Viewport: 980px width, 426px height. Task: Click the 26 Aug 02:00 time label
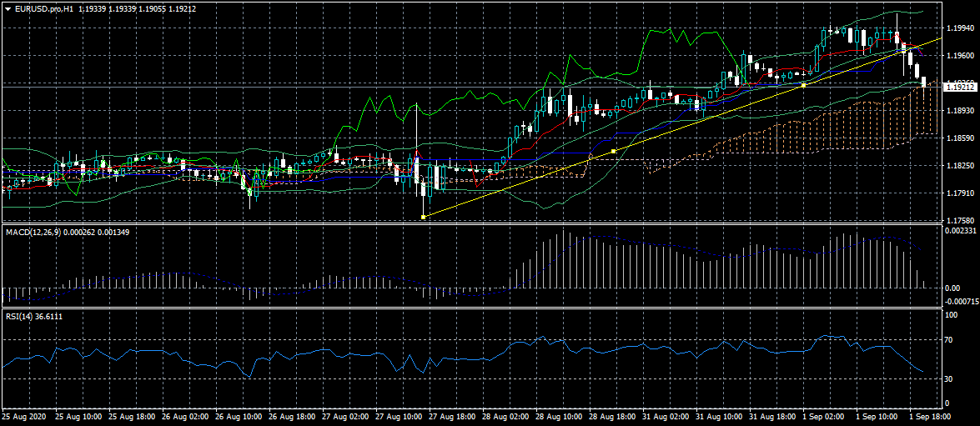tap(186, 416)
